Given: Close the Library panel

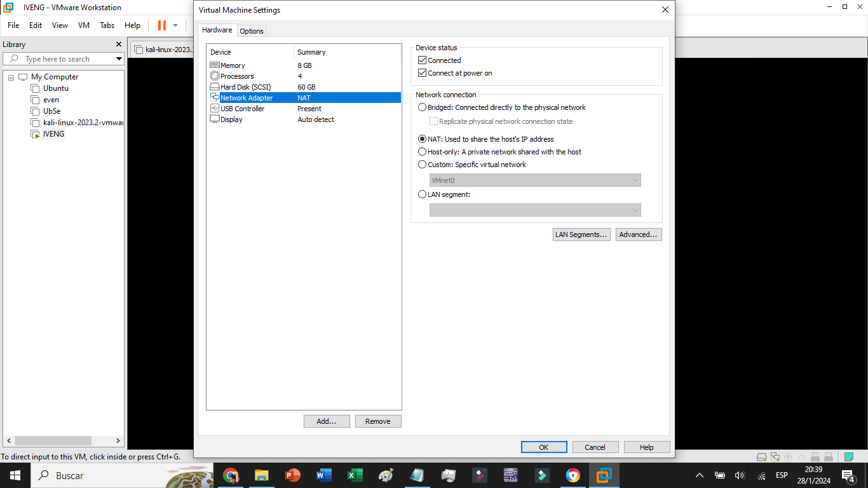Looking at the screenshot, I should [x=118, y=44].
